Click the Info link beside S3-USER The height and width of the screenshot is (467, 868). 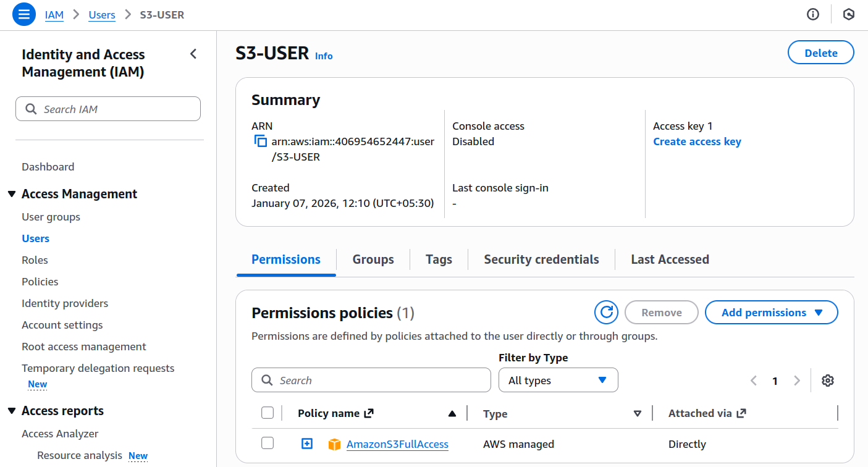[324, 56]
